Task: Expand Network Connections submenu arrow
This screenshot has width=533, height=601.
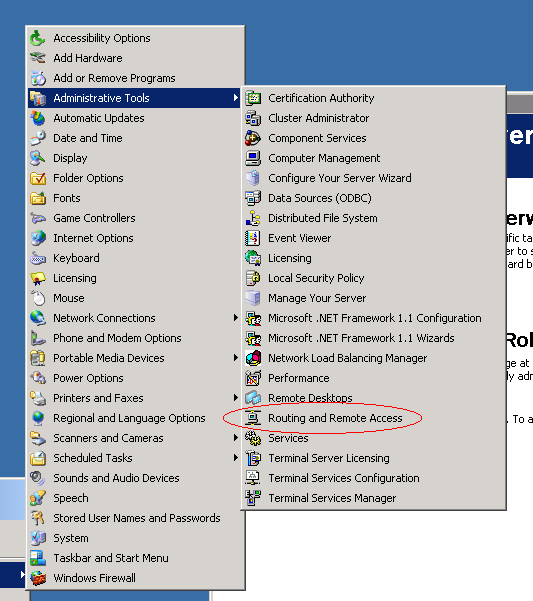Action: tap(236, 318)
